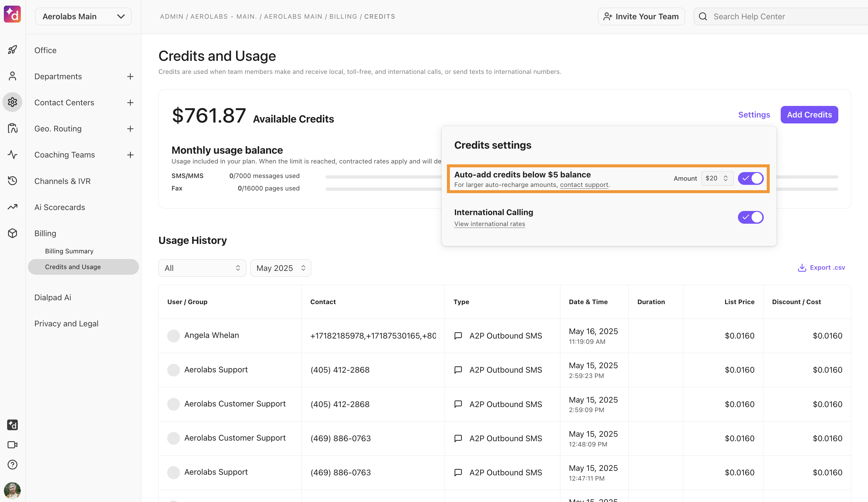
Task: Add a contact center with plus icon
Action: tap(130, 103)
